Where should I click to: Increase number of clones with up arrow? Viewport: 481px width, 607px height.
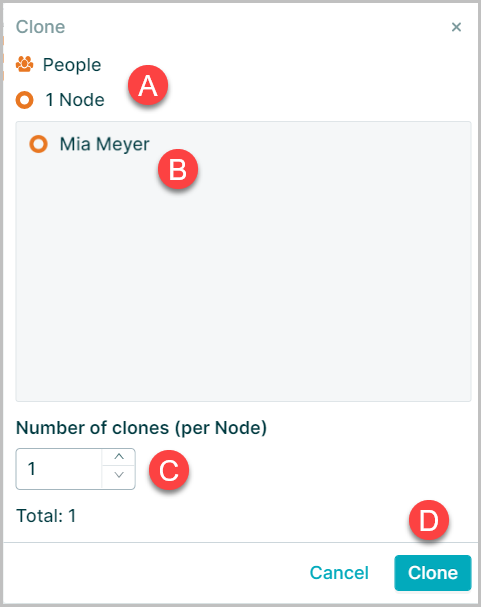point(119,457)
